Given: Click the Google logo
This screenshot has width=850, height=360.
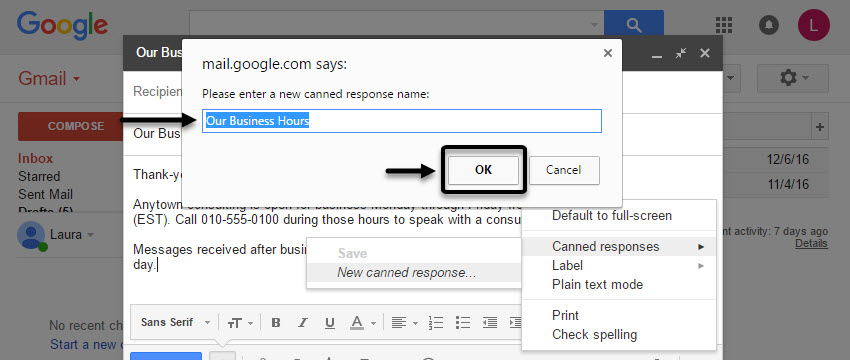Looking at the screenshot, I should point(62,24).
